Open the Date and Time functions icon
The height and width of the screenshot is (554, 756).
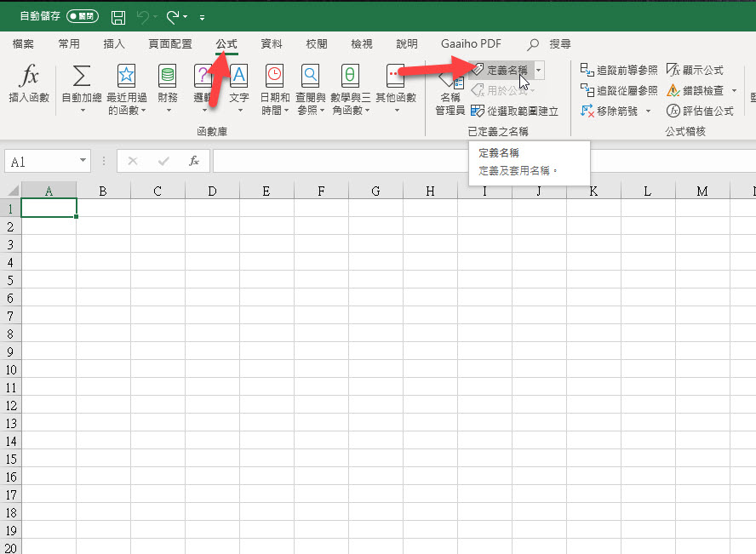coord(275,76)
